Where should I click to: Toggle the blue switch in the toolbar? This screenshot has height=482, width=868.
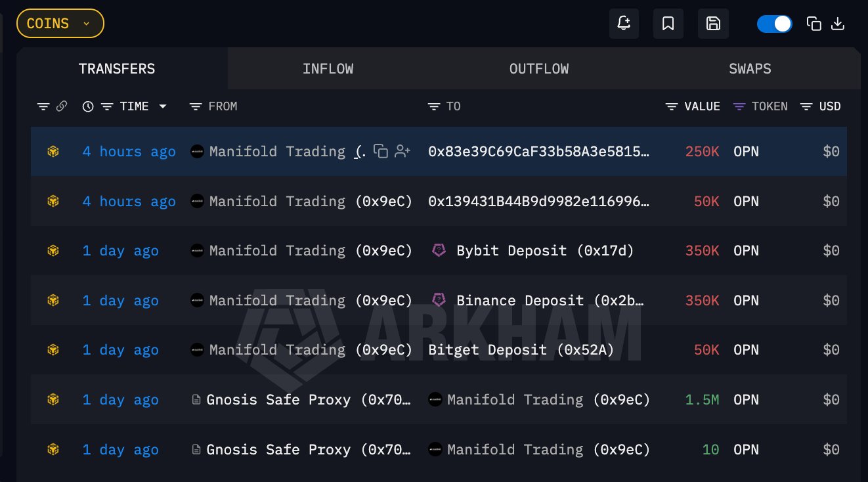pyautogui.click(x=775, y=24)
